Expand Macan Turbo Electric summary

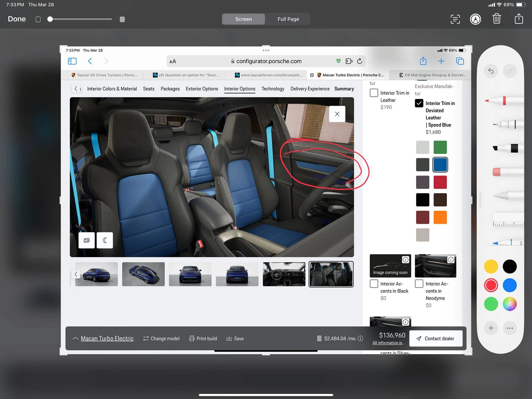coord(103,338)
